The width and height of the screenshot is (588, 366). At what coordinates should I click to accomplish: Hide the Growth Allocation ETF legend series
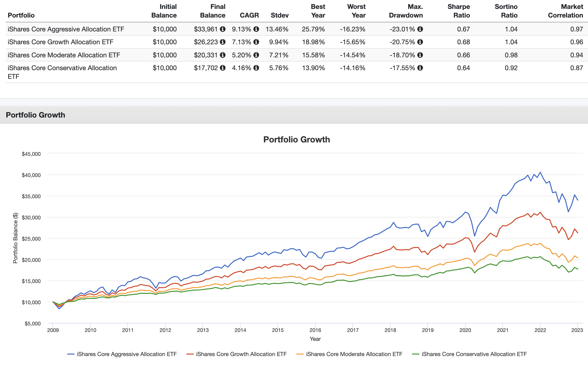(237, 354)
